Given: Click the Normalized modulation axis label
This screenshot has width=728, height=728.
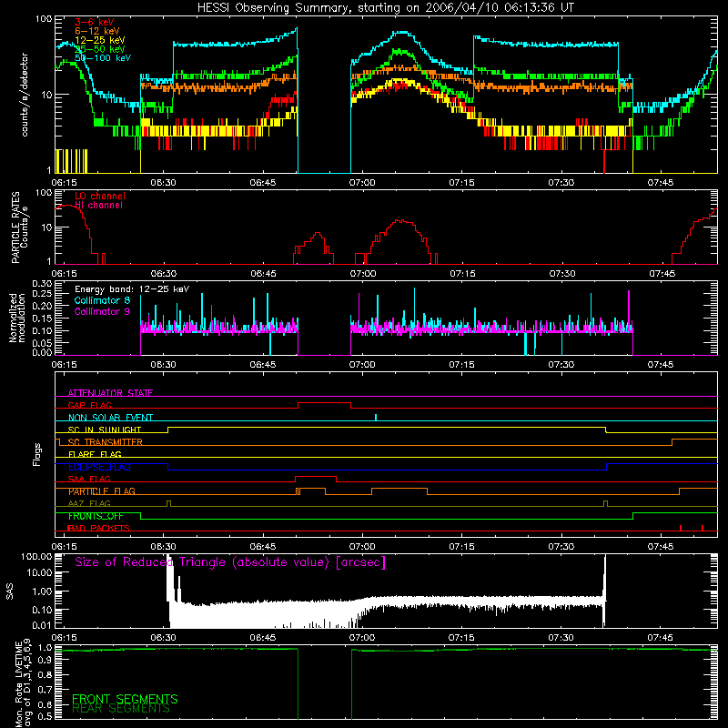Looking at the screenshot, I should tap(17, 318).
